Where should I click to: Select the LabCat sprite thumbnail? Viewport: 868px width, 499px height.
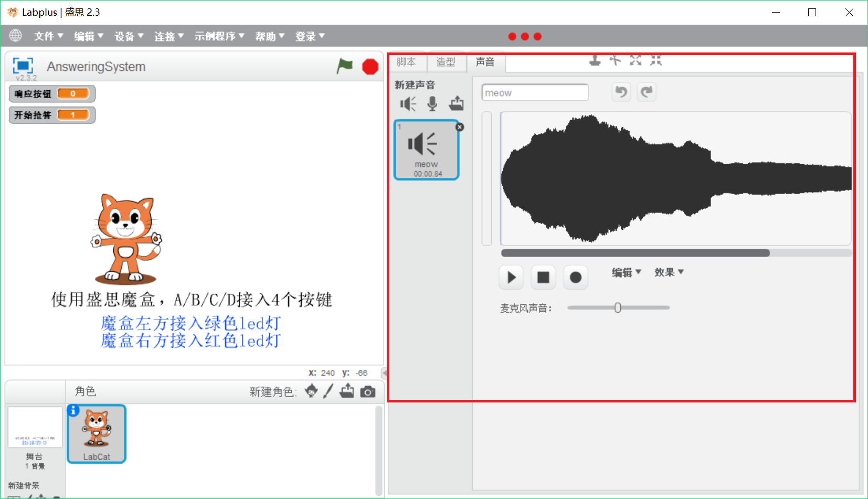click(x=97, y=434)
